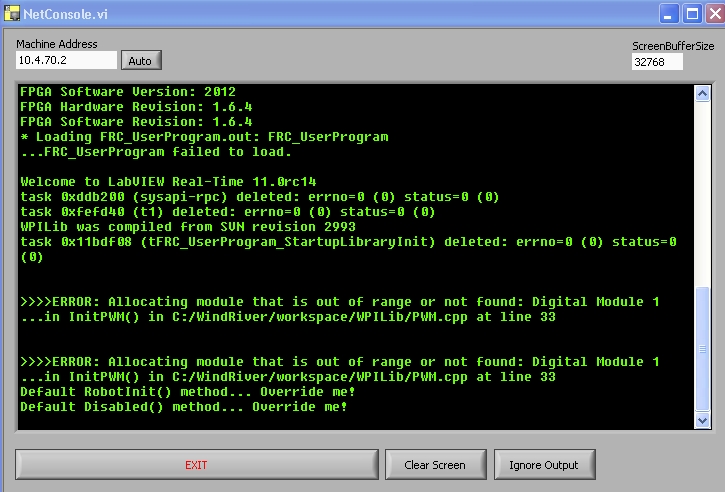Click the ScreenBufferSize value field
This screenshot has height=492, width=725.
pos(657,62)
